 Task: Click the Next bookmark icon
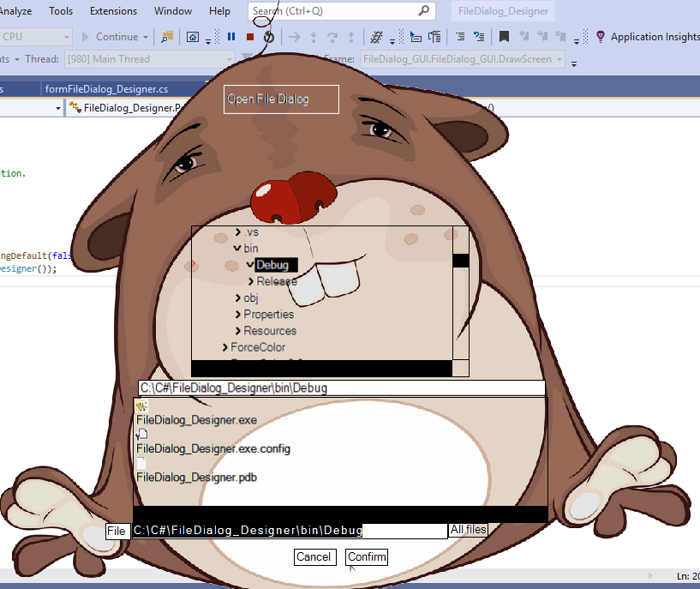point(542,37)
